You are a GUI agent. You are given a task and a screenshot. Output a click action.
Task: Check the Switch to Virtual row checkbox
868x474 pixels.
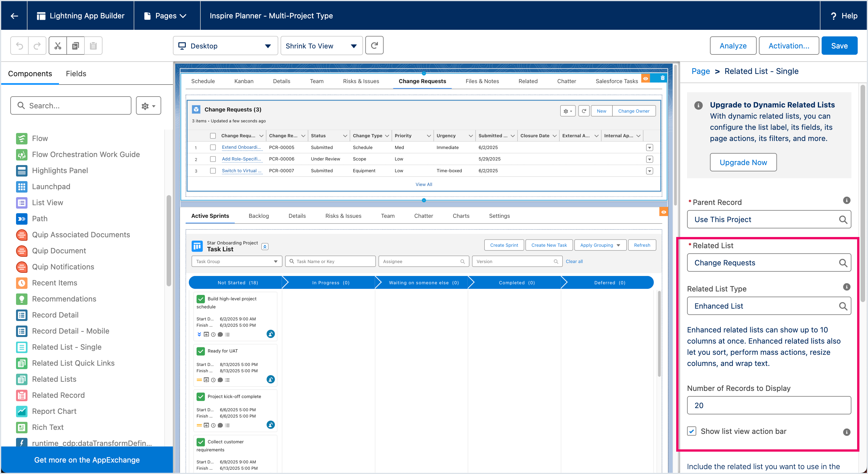[213, 171]
